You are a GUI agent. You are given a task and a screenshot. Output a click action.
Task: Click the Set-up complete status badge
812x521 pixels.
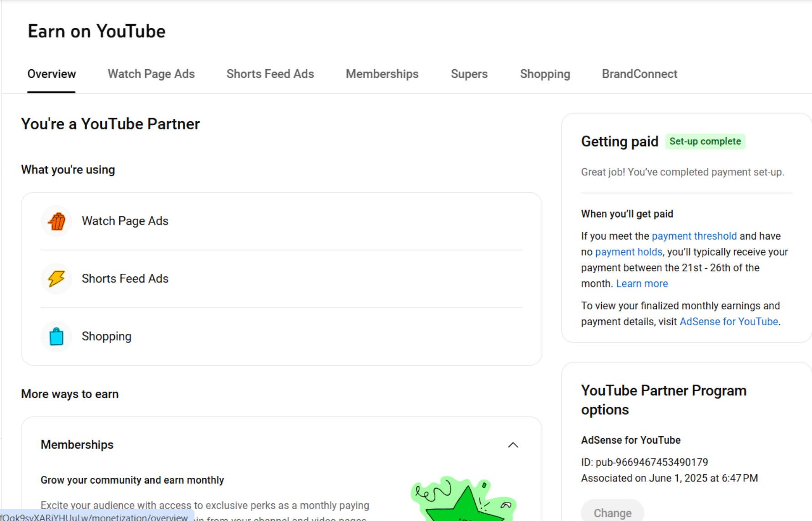[x=705, y=142]
